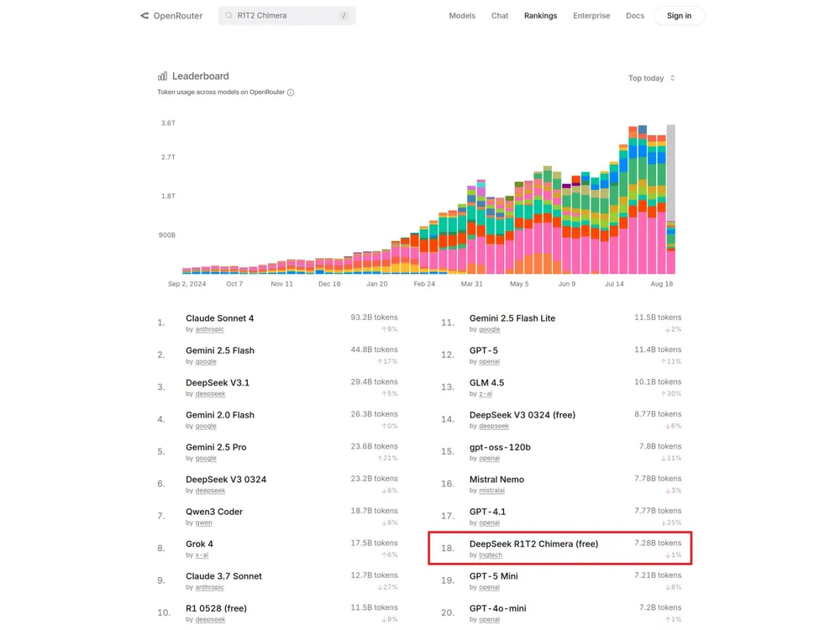Viewport: 840px width, 630px height.
Task: Go to the Rankings page
Action: pos(540,16)
